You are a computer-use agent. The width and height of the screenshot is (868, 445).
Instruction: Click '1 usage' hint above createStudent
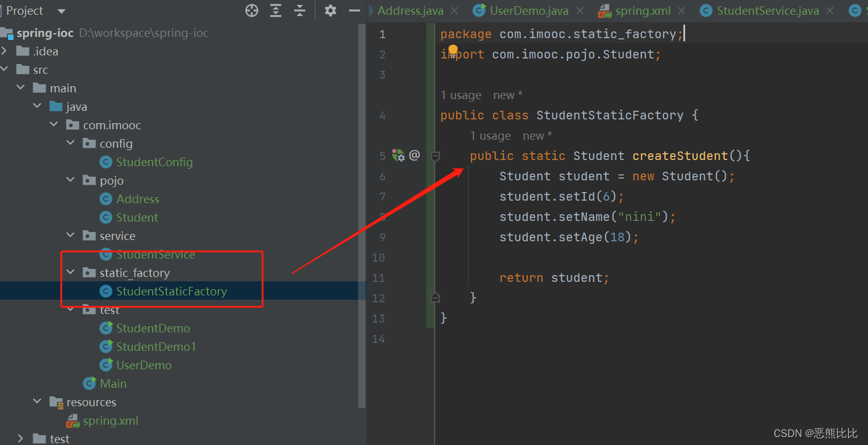491,136
